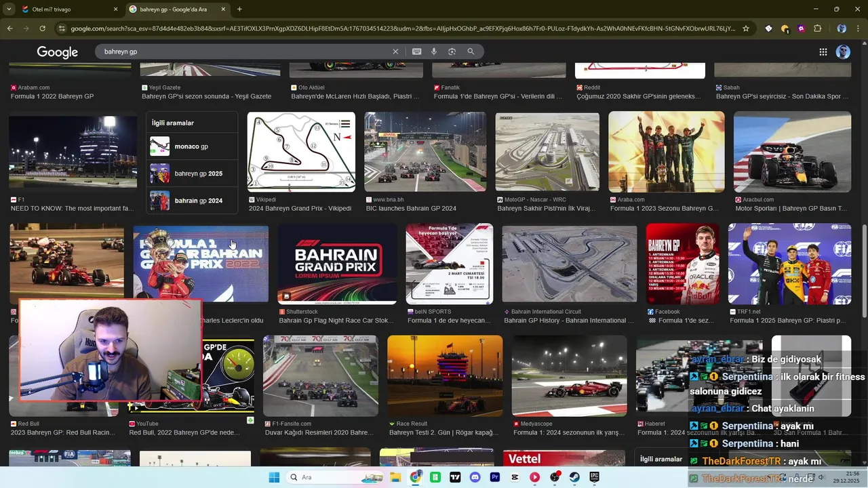View site information icon in the address bar

tap(62, 28)
